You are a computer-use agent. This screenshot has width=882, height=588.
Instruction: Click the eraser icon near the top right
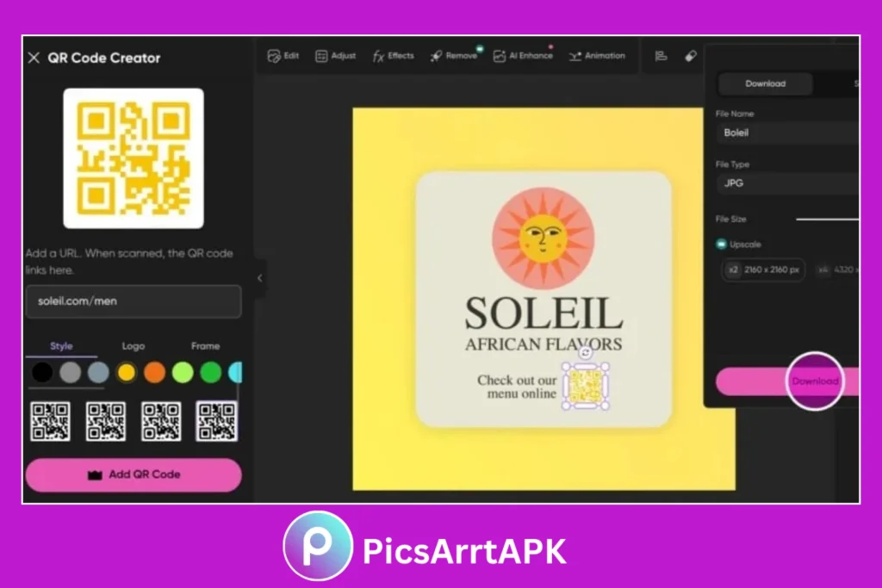tap(691, 55)
